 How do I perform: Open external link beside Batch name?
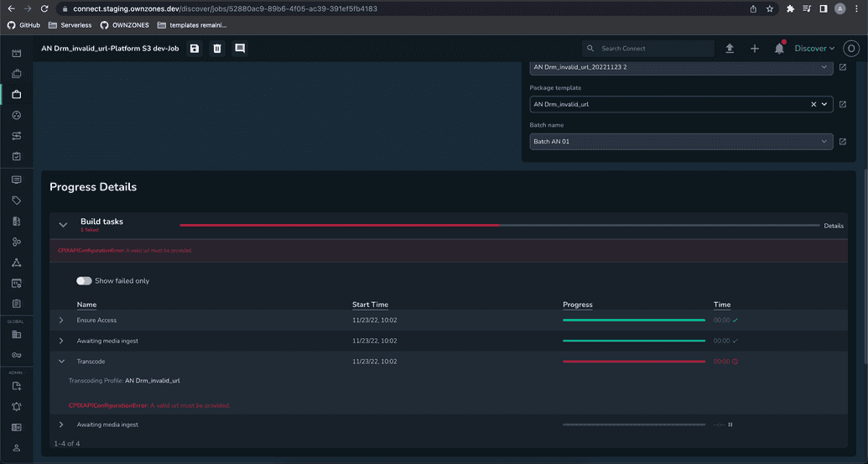click(x=843, y=142)
